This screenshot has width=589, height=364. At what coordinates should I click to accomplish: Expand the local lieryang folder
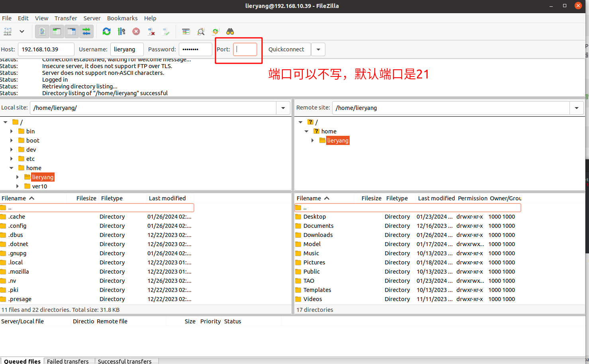coord(18,177)
